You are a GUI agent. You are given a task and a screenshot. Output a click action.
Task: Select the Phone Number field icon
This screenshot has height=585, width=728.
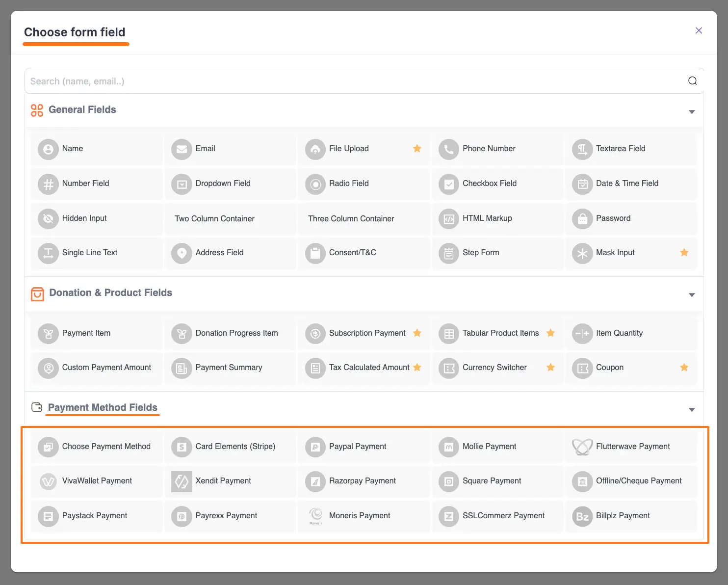pos(448,149)
